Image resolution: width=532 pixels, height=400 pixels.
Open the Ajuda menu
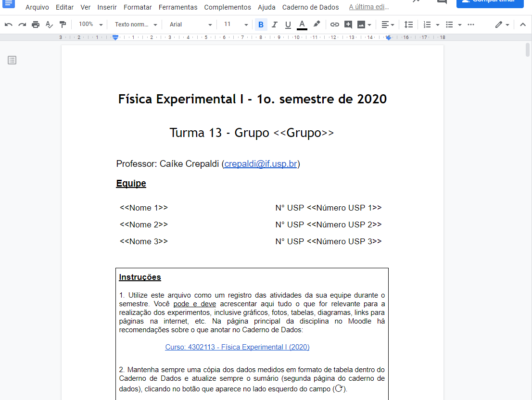pos(266,7)
